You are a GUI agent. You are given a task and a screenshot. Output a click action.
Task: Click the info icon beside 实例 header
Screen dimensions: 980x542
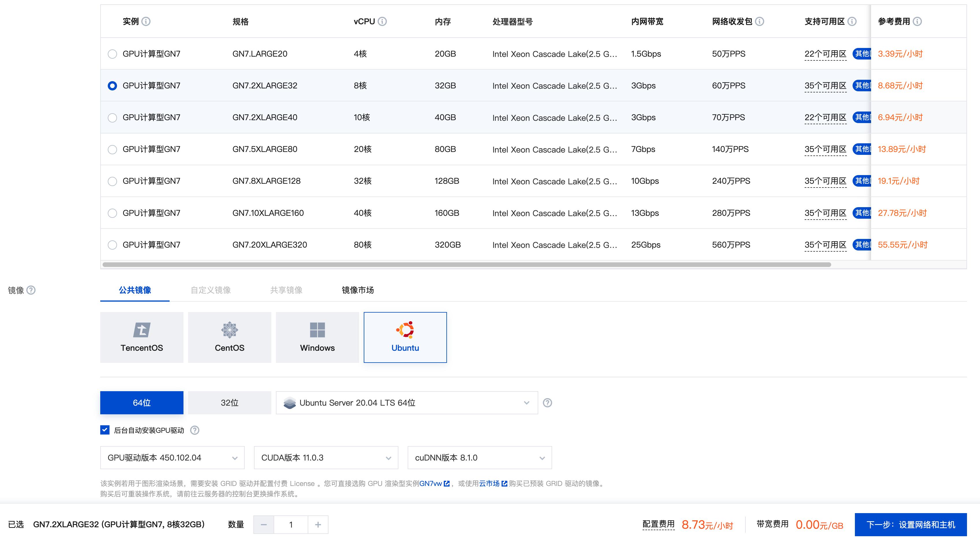[146, 21]
